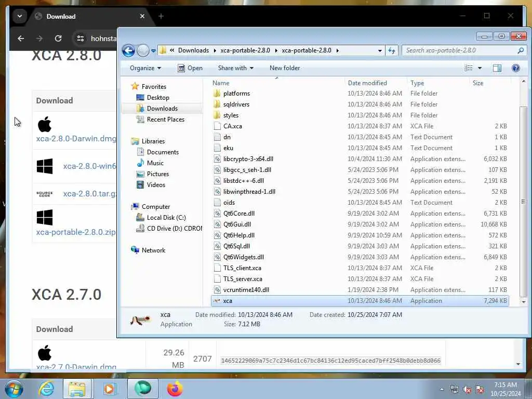Select the CA.xca file icon

pos(217,126)
